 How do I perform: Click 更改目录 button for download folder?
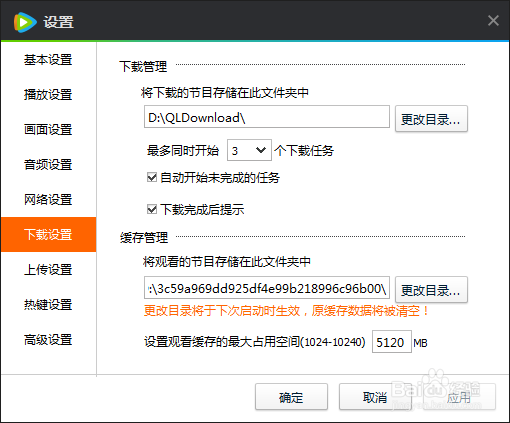click(431, 119)
